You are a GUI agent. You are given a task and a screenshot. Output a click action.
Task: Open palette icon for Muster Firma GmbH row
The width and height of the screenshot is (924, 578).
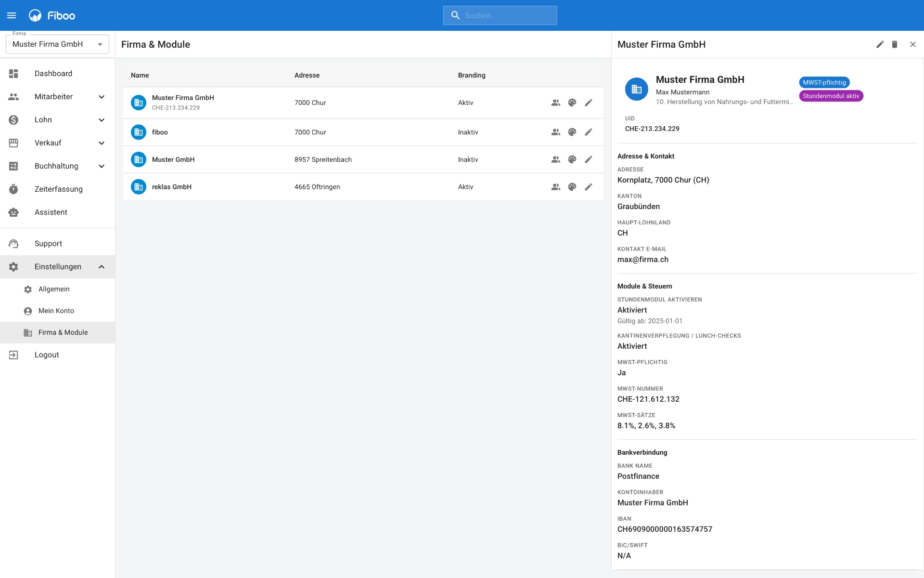(x=572, y=103)
